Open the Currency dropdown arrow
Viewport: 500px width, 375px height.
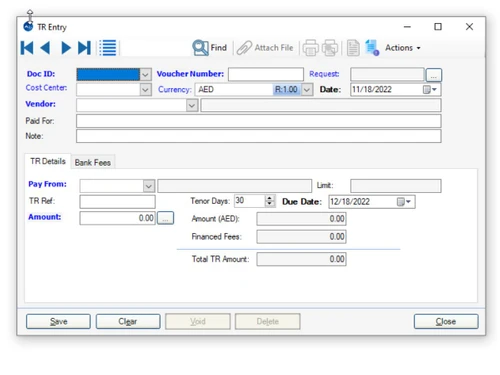tap(307, 90)
